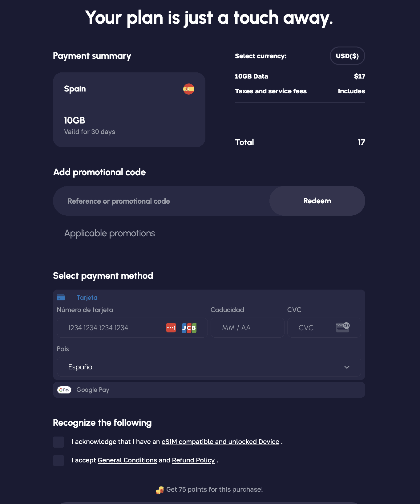Click the card number input field
Image resolution: width=420 pixels, height=504 pixels.
(114, 328)
